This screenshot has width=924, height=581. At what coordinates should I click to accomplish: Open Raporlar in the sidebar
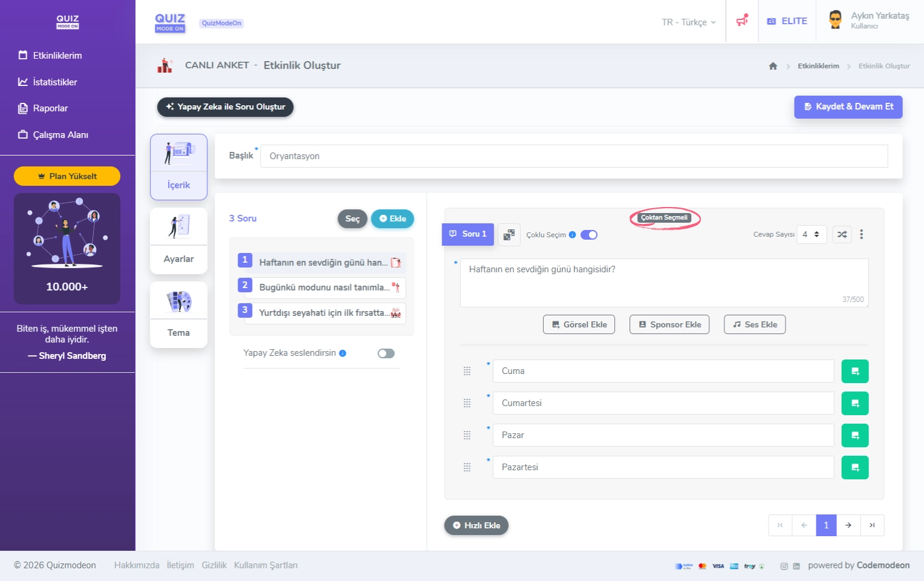point(43,108)
